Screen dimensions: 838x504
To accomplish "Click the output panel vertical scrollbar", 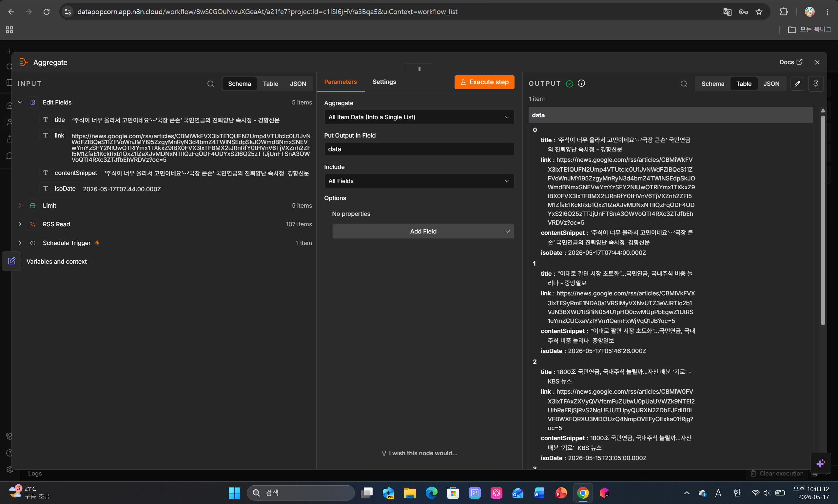I will 823,221.
